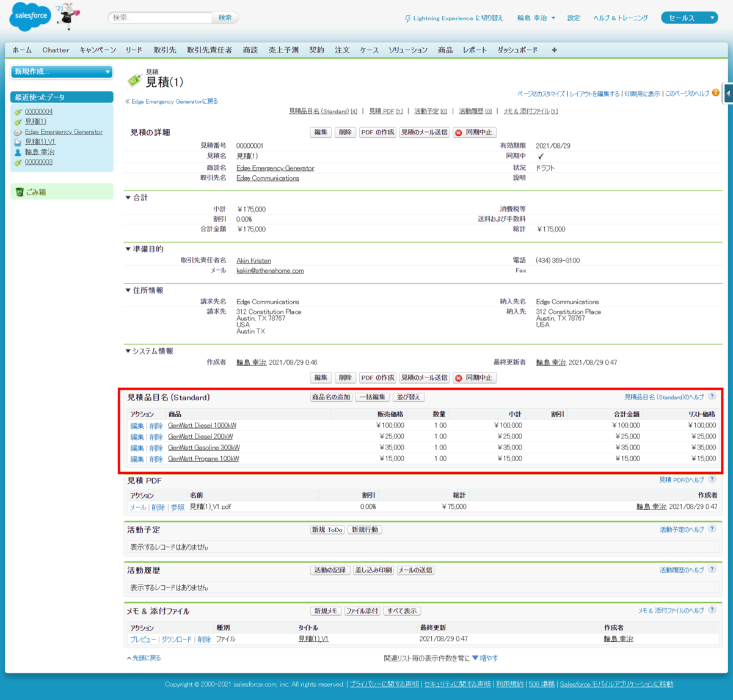733x700 pixels.
Task: Switch to the 商談 tab
Action: point(250,50)
